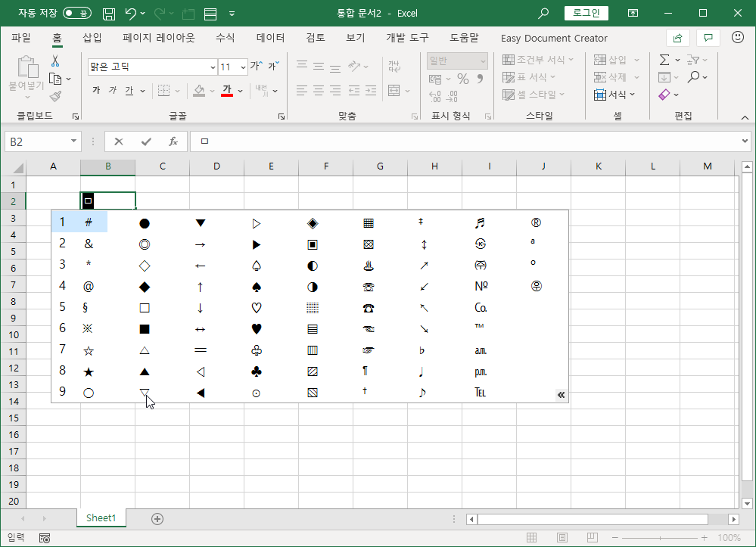Open the Name Box dropdown arrow
Image resolution: width=756 pixels, height=547 pixels.
coord(73,141)
